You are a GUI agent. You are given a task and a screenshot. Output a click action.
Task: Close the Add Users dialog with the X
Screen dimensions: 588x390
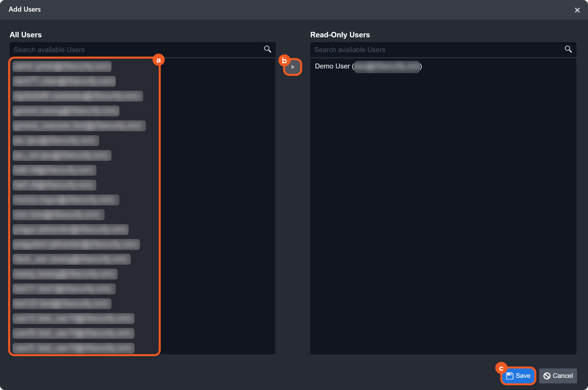click(577, 10)
